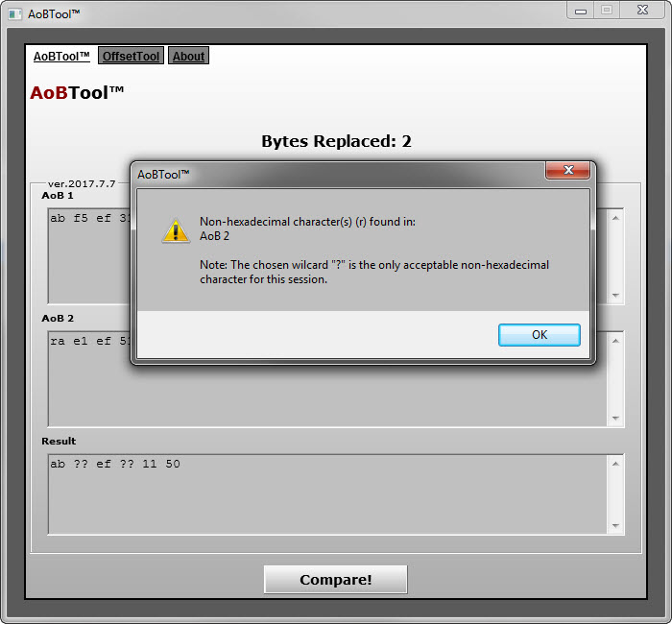Open the About tab
Image resolution: width=672 pixels, height=624 pixels.
(x=188, y=57)
